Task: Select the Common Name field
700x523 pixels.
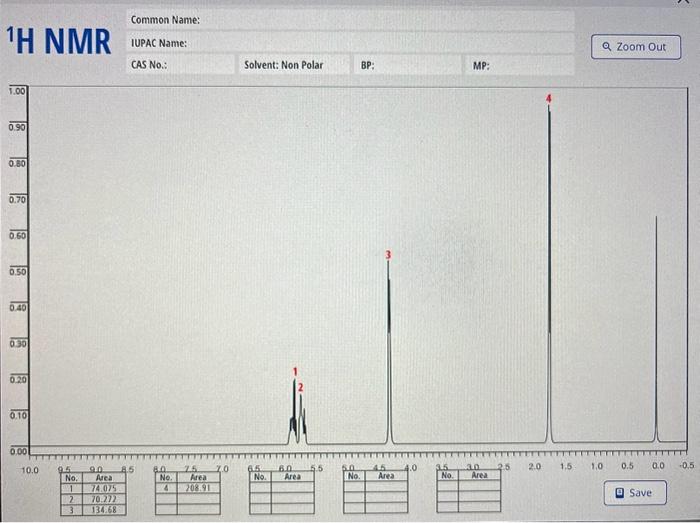Action: [x=350, y=20]
